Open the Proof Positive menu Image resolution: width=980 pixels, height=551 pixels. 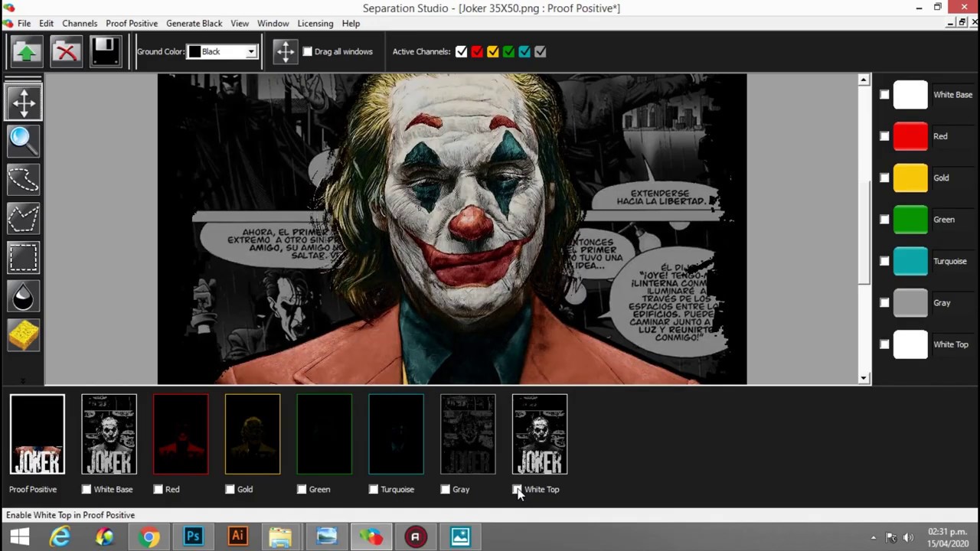132,24
